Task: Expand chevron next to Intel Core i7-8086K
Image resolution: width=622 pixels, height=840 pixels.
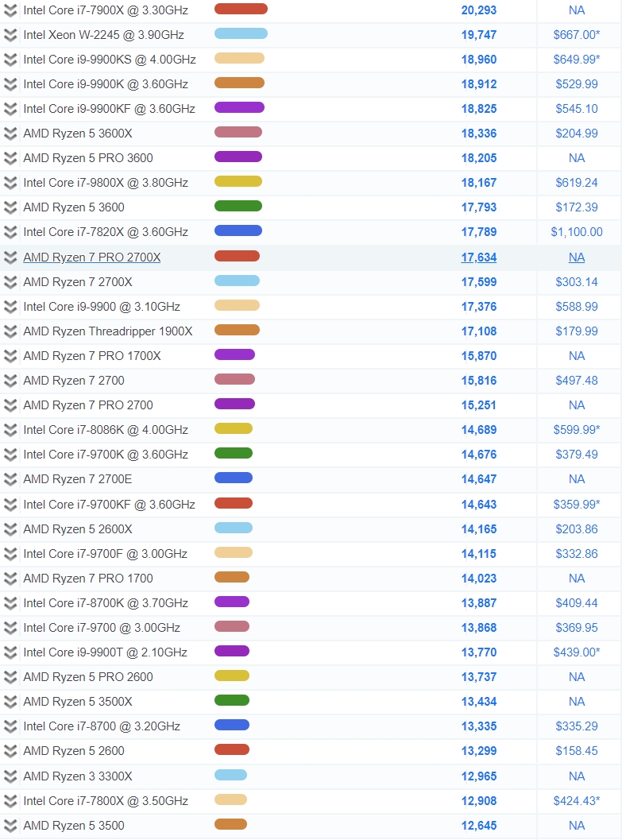Action: (10, 430)
